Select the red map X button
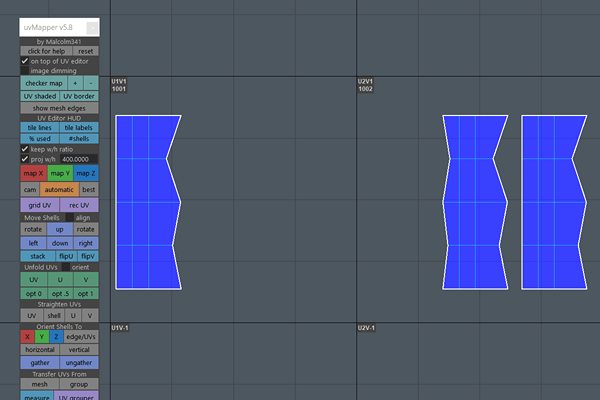Screen dimensions: 600x400 pyautogui.click(x=33, y=174)
